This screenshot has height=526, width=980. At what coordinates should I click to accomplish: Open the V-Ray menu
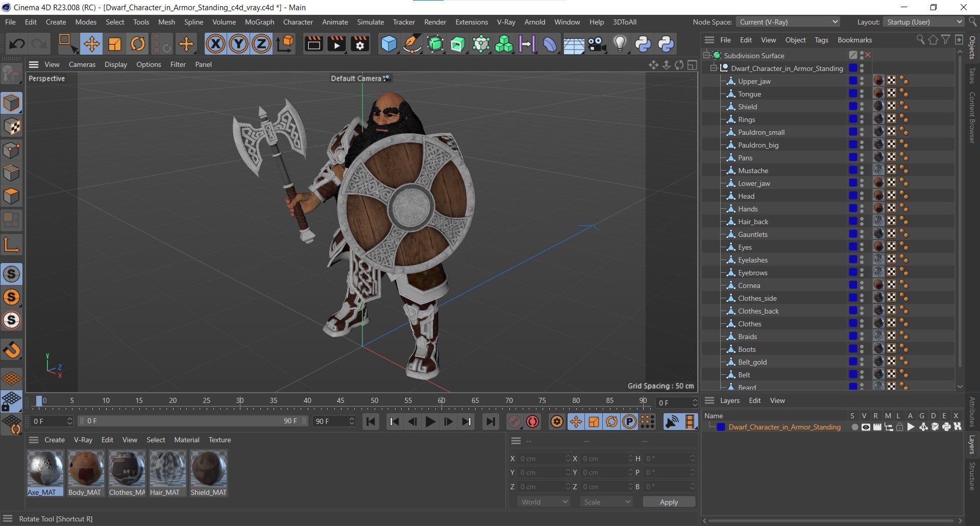click(506, 22)
